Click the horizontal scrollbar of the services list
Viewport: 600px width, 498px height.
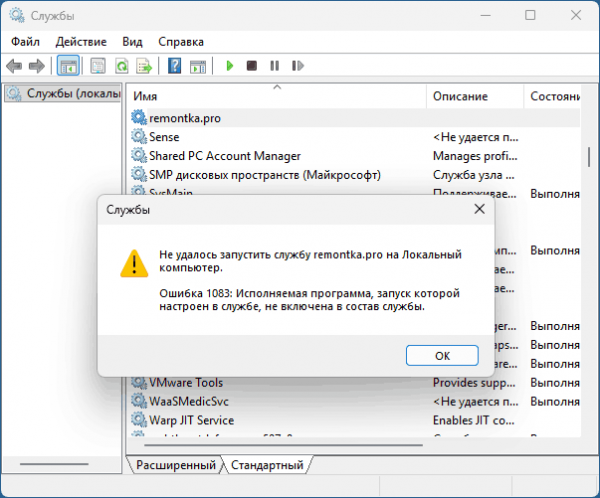[283, 445]
